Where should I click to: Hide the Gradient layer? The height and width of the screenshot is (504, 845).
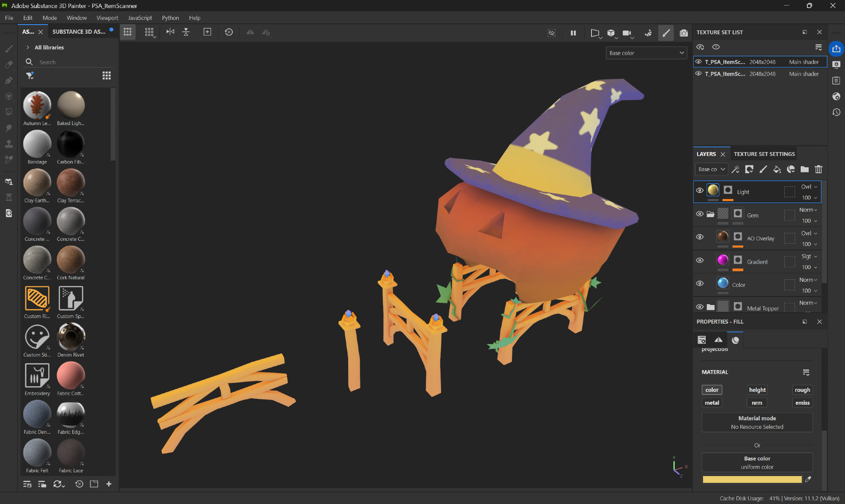tap(700, 260)
